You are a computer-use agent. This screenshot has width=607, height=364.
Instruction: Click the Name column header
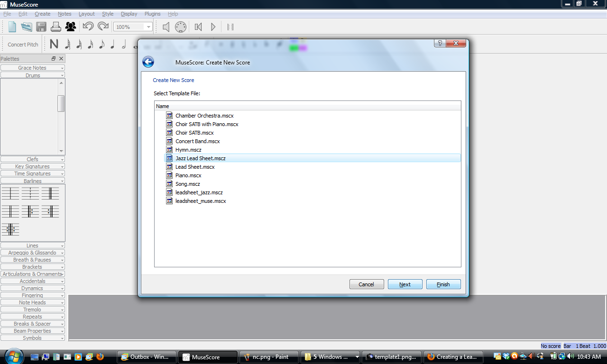click(x=307, y=106)
